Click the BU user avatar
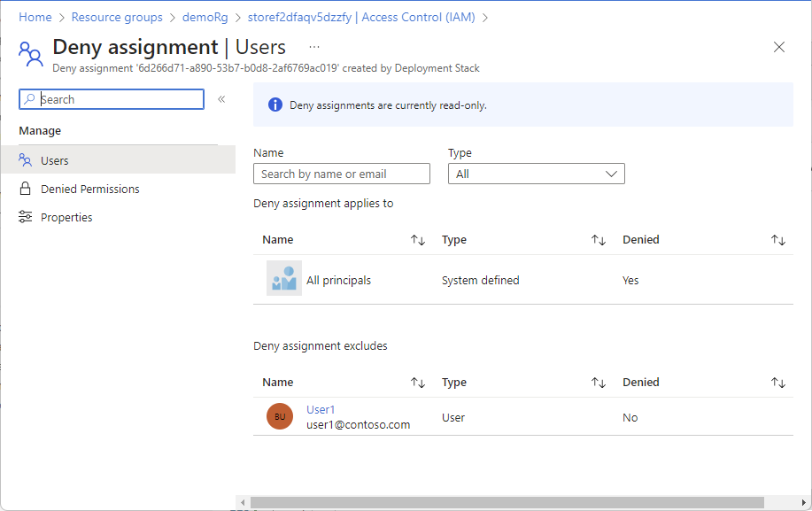Image resolution: width=812 pixels, height=511 pixels. coord(280,416)
